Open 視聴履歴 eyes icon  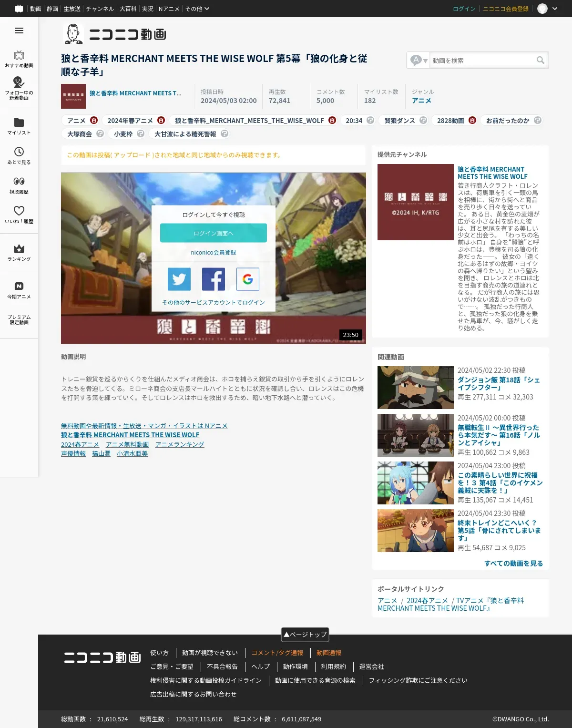19,181
